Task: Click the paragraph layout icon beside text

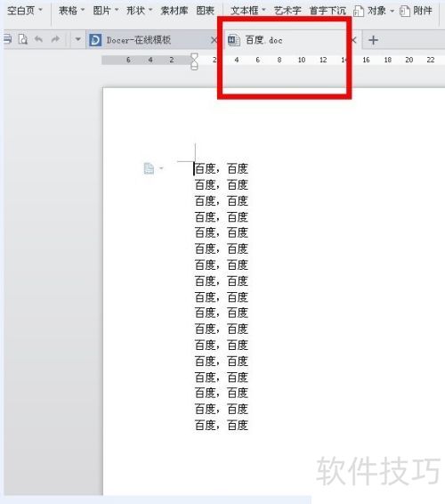Action: click(149, 168)
